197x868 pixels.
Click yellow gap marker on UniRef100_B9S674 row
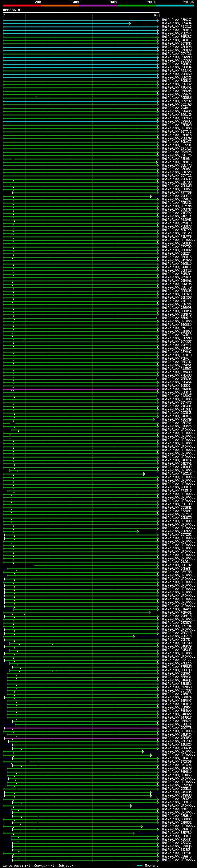(37, 96)
